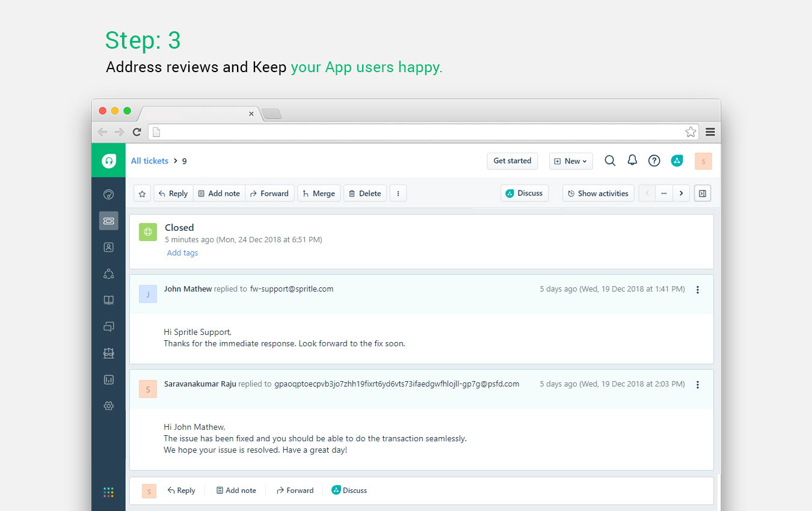Open the Contacts icon in sidebar
This screenshot has width=812, height=511.
[109, 247]
